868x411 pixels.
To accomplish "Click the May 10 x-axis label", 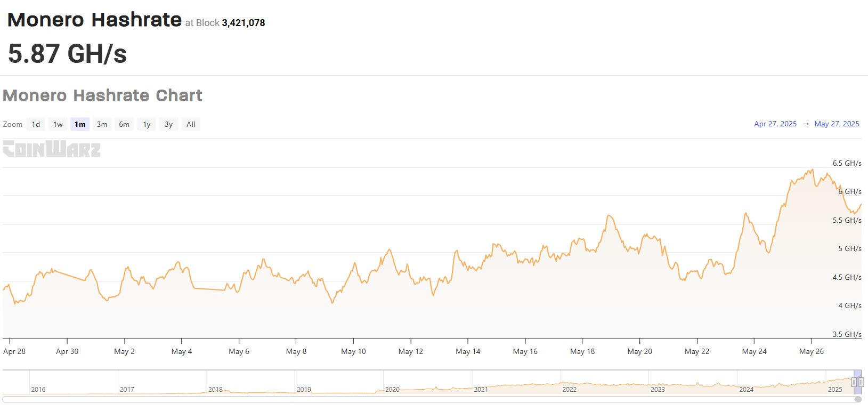I will pos(353,351).
